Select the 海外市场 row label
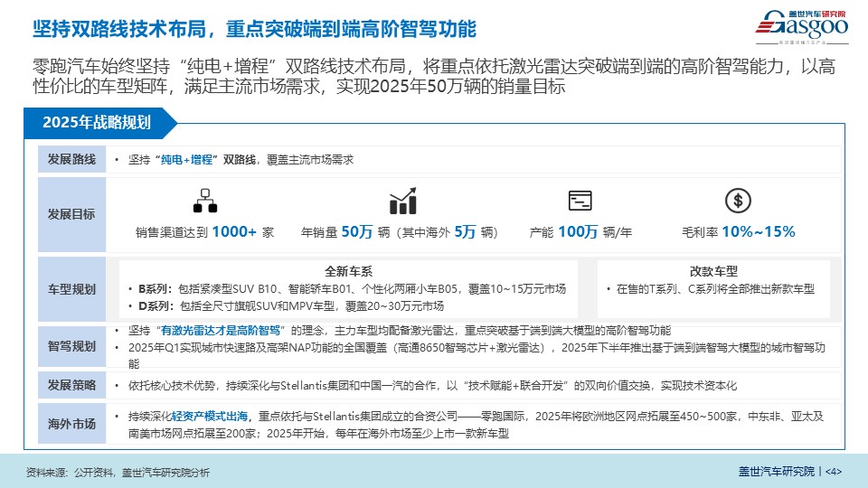Image resolution: width=868 pixels, height=488 pixels. coord(72,424)
